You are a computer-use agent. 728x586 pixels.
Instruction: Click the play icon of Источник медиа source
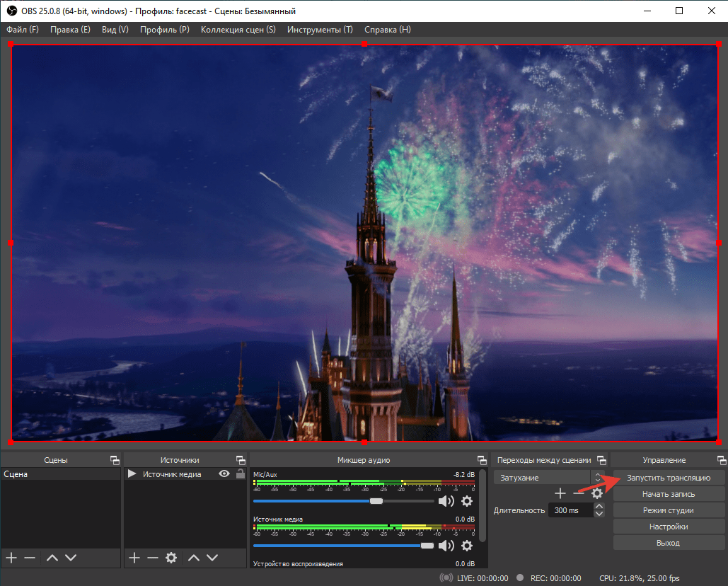(132, 473)
